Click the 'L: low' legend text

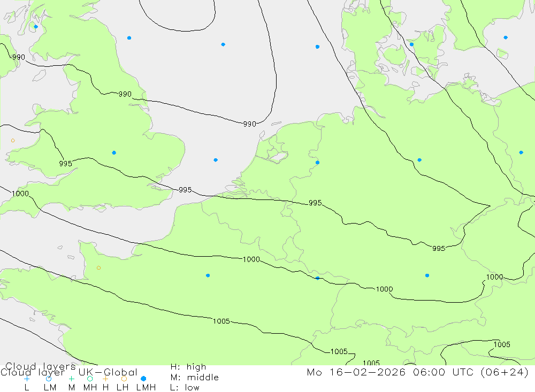click(x=185, y=388)
